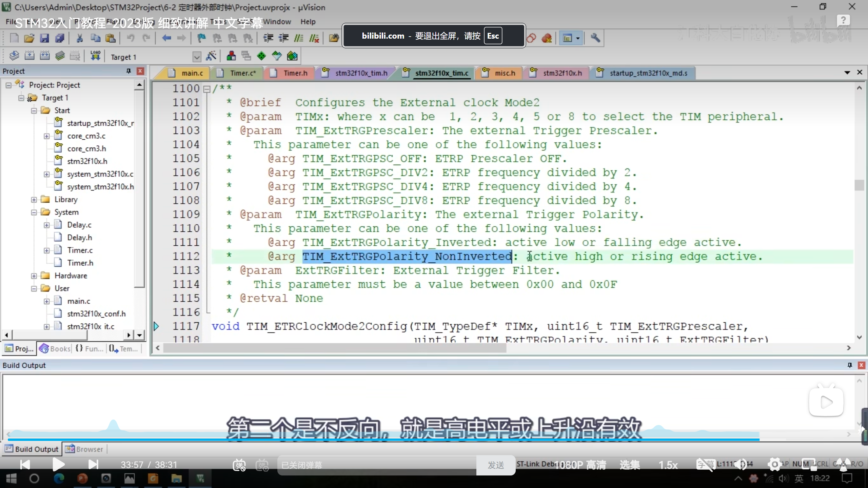Click the Build target toolbar icon

click(29, 56)
